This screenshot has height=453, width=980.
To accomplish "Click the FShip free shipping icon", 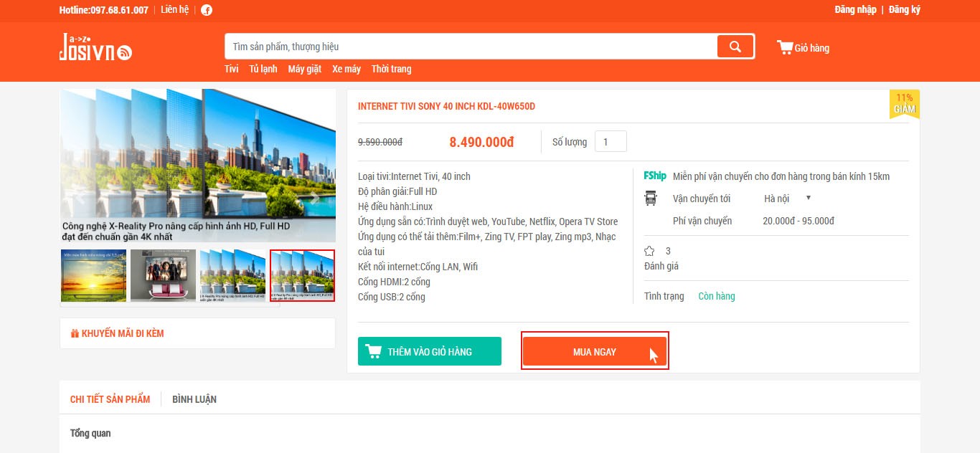I will [655, 176].
